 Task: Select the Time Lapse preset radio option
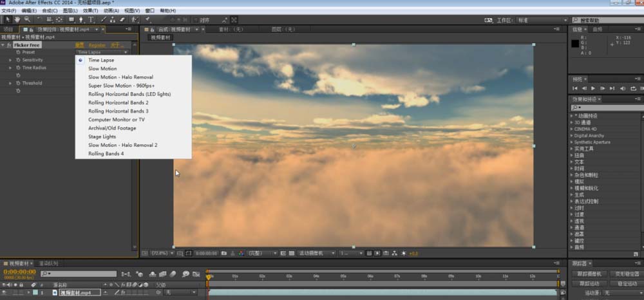(80, 61)
